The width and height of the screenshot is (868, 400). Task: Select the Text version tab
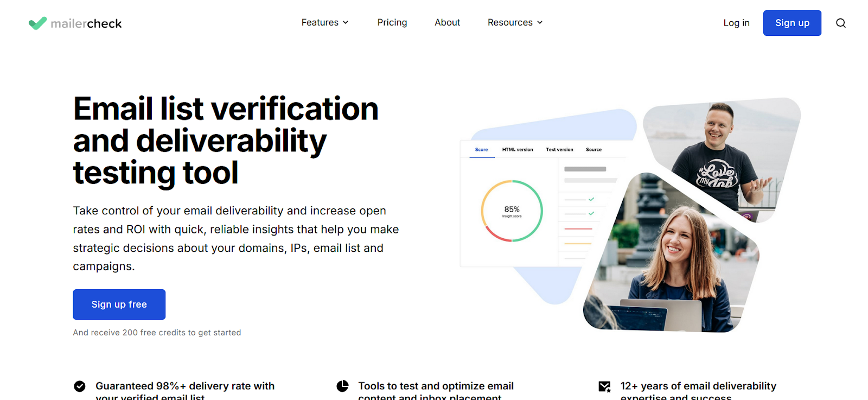559,149
